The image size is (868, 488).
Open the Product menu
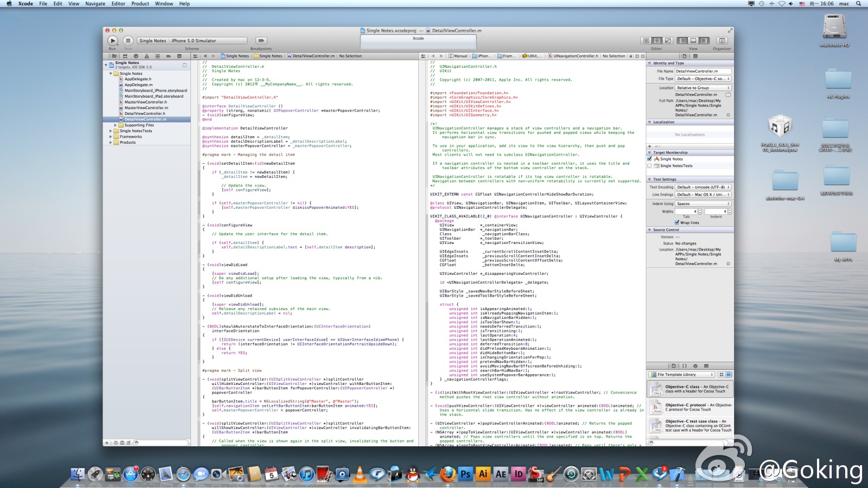tap(140, 4)
